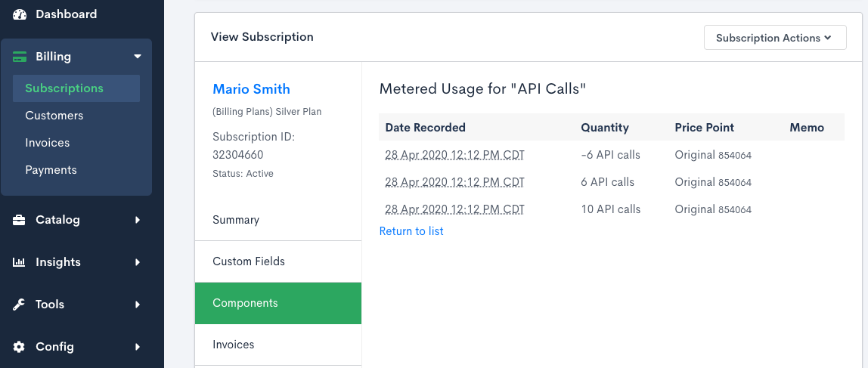Viewport: 868px width, 368px height.
Task: Switch to the Summary tab
Action: click(x=278, y=220)
